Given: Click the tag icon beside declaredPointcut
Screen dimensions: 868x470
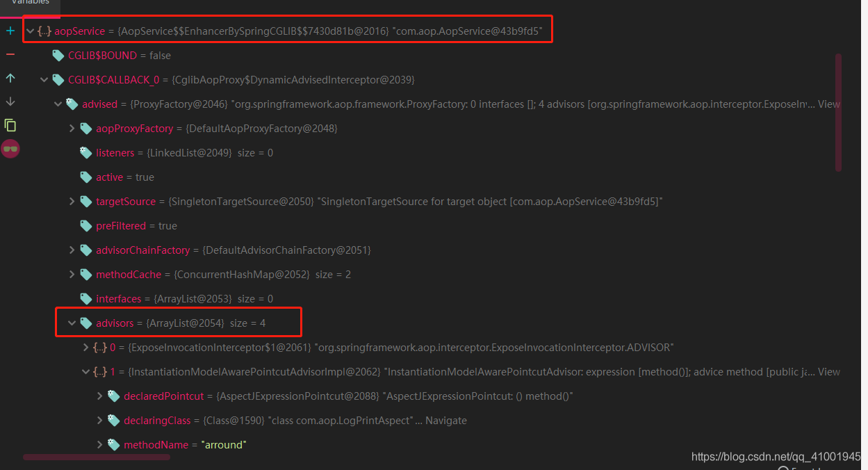Looking at the screenshot, I should [114, 396].
